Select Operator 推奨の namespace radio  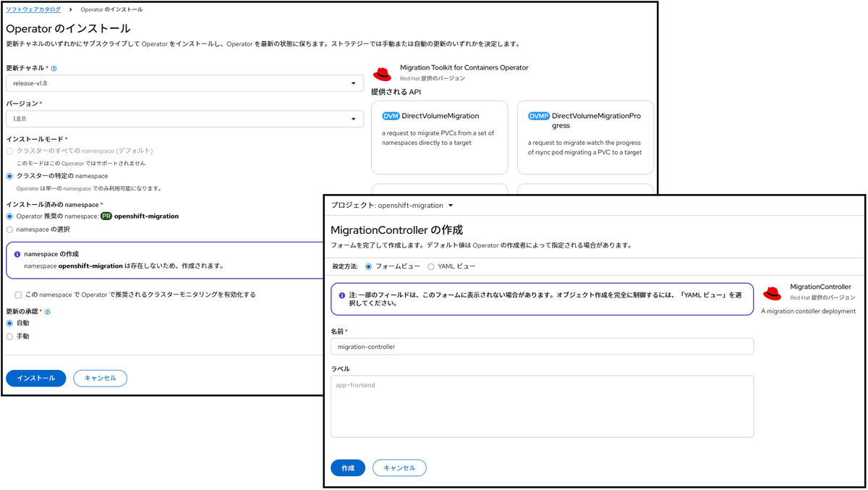(x=9, y=216)
